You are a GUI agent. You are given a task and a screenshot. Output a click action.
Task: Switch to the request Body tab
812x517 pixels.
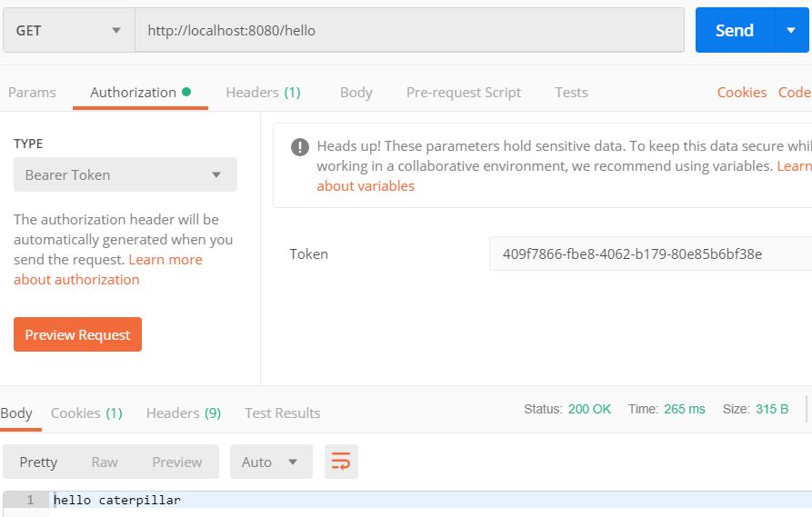tap(356, 92)
